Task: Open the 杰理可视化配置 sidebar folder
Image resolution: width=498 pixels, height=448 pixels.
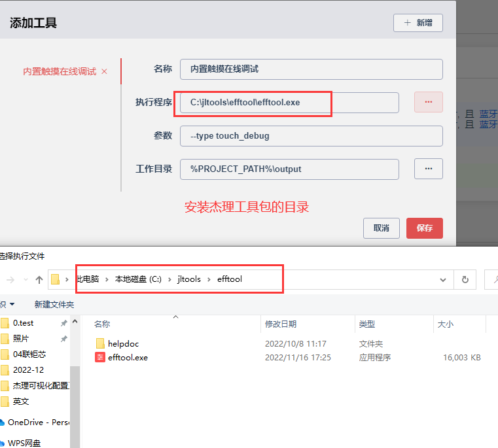Action: (x=41, y=386)
